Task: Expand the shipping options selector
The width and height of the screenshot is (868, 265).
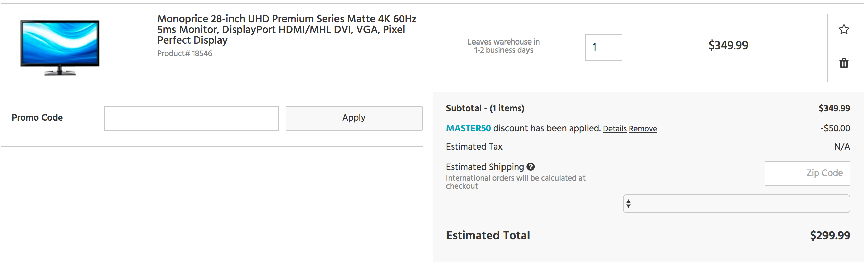Action: tap(737, 203)
